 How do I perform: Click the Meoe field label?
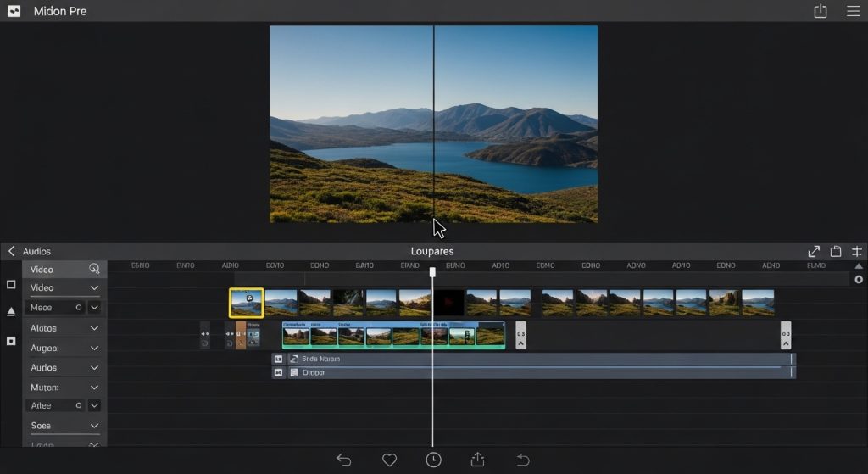tap(41, 307)
